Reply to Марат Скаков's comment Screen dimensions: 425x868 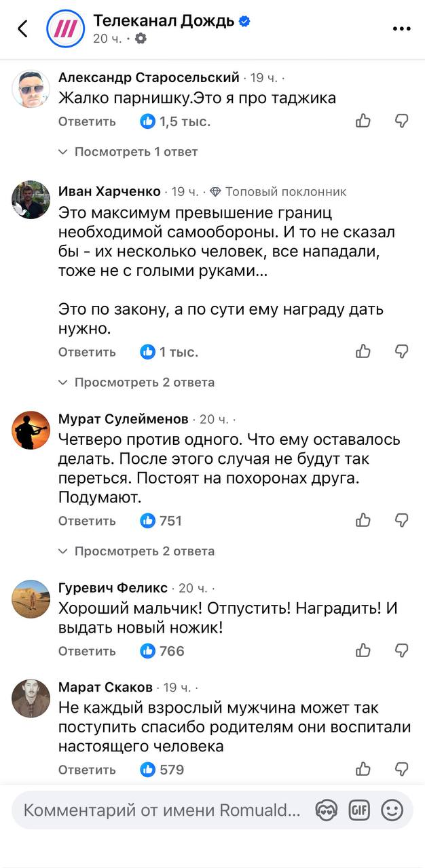click(87, 770)
